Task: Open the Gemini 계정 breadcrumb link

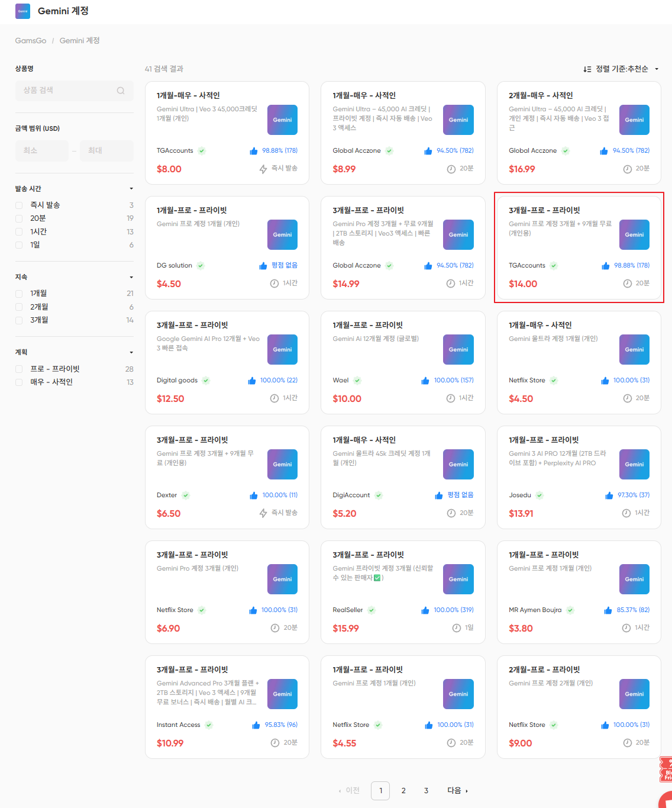Action: click(x=80, y=41)
